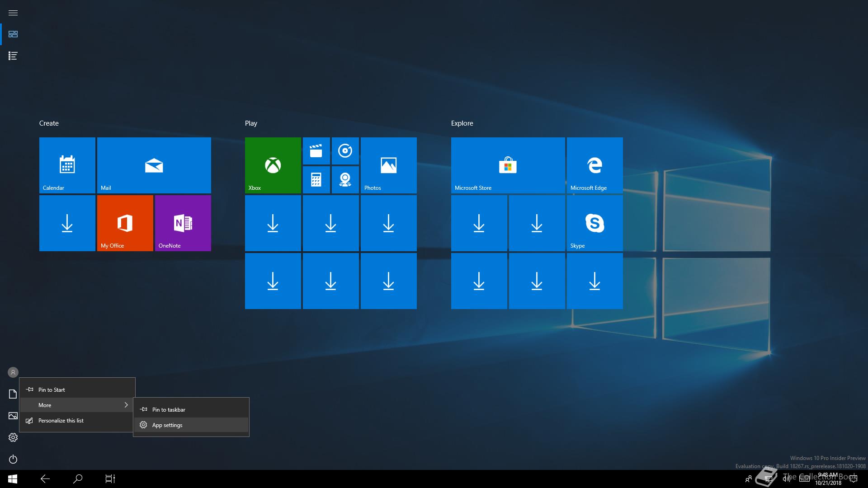The width and height of the screenshot is (868, 488).
Task: Select the Create group header
Action: [x=49, y=123]
